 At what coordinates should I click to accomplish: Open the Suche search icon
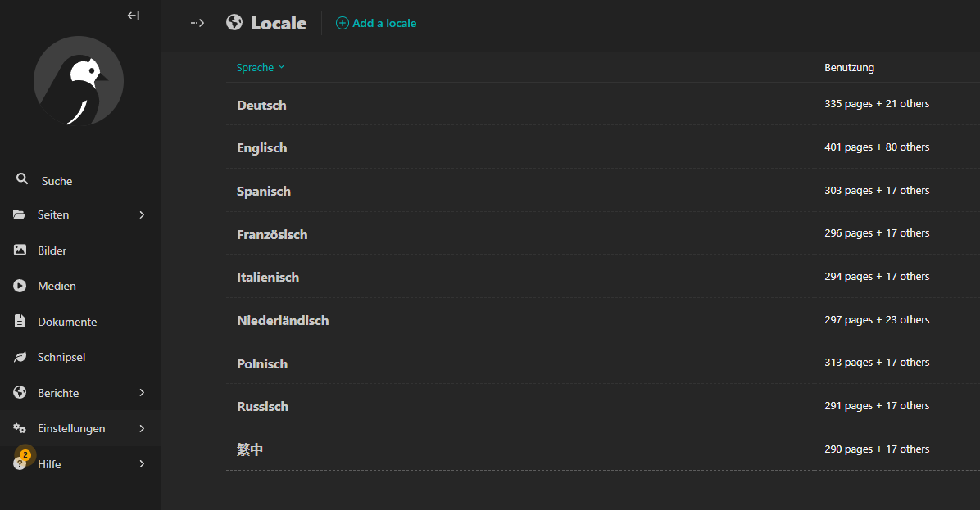(x=21, y=178)
